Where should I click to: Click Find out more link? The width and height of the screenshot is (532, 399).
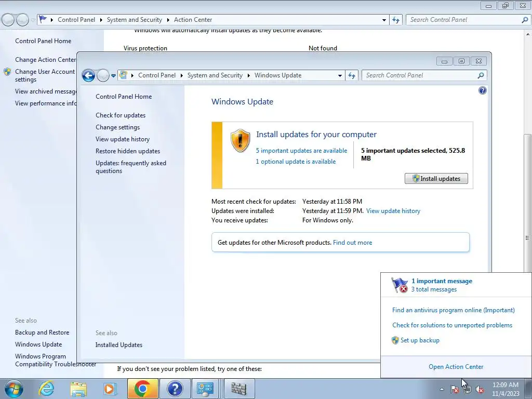352,243
